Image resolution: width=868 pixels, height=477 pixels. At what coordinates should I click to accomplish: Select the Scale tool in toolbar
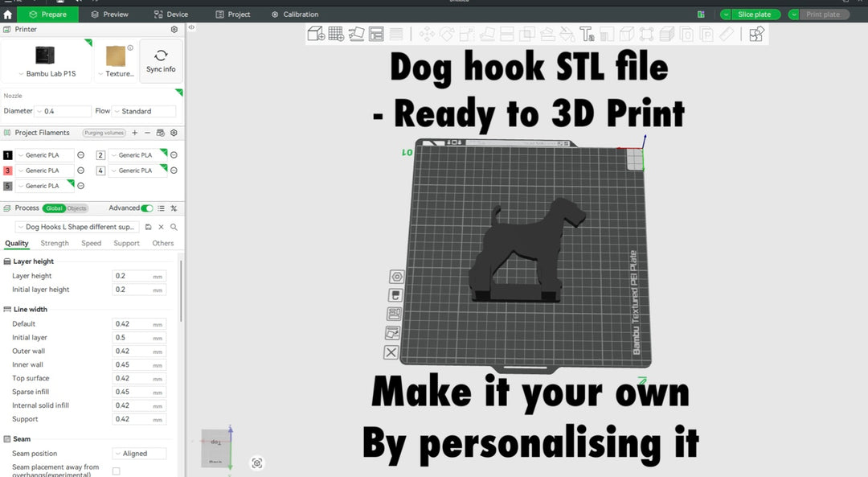pos(467,35)
